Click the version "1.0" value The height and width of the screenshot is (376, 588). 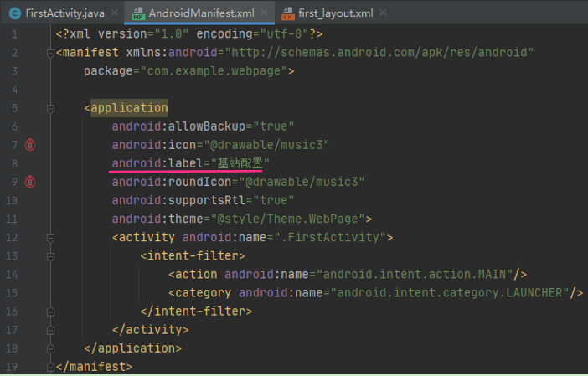[x=172, y=34]
